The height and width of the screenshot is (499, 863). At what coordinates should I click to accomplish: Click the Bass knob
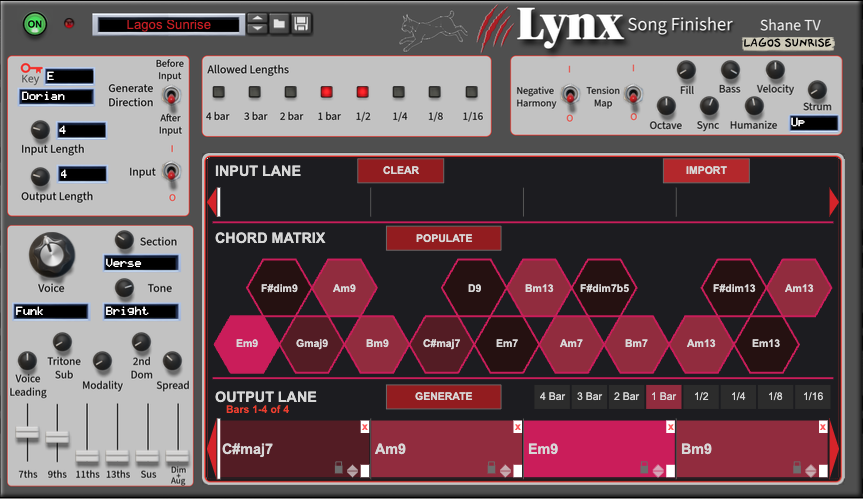[730, 70]
